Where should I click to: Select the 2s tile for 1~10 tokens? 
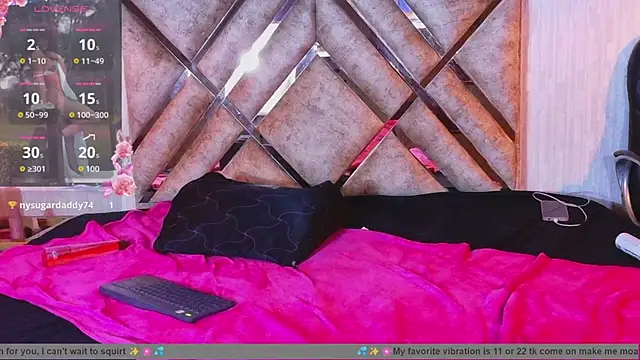[33, 48]
